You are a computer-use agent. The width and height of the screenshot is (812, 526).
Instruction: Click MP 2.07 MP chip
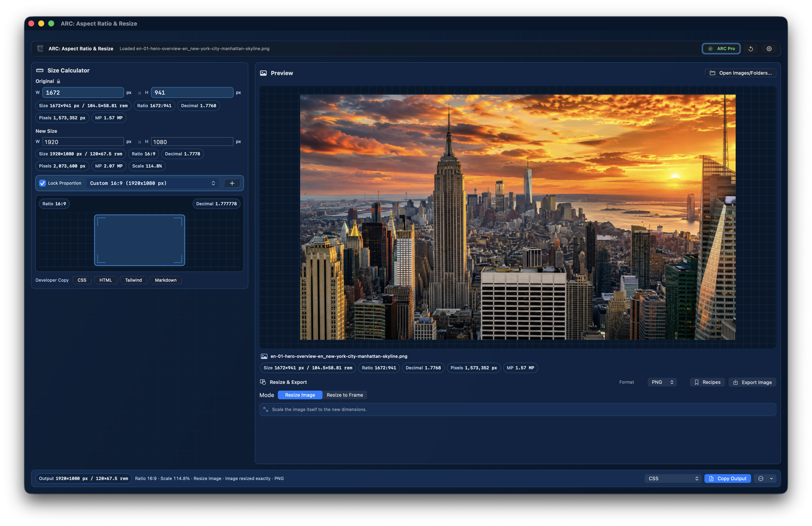tap(109, 166)
